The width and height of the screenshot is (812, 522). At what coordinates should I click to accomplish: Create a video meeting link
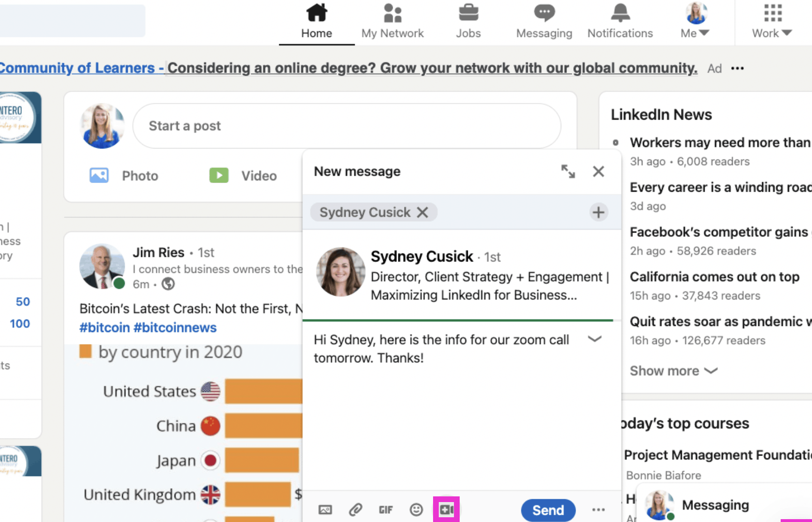[x=446, y=510]
